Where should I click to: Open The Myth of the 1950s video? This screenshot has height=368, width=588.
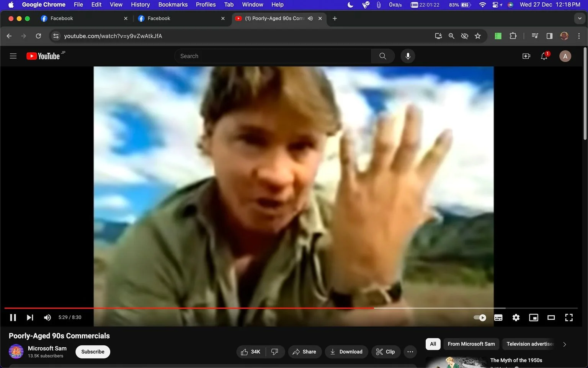tap(516, 360)
